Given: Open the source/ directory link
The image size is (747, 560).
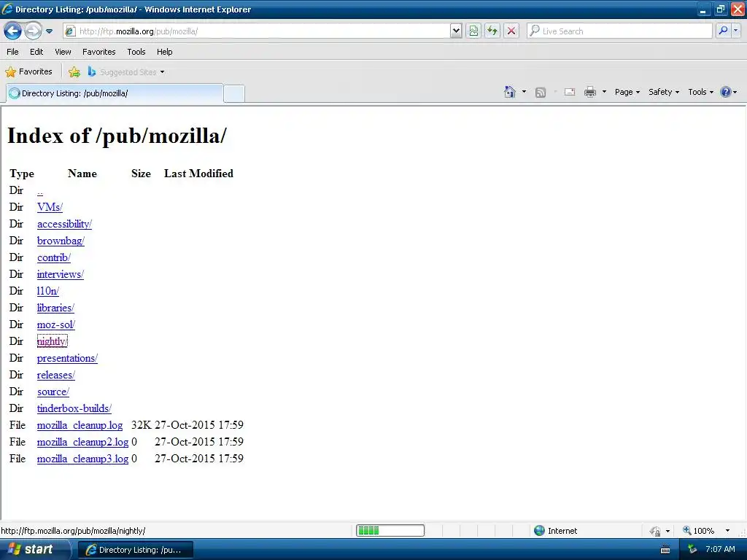Looking at the screenshot, I should pos(53,392).
